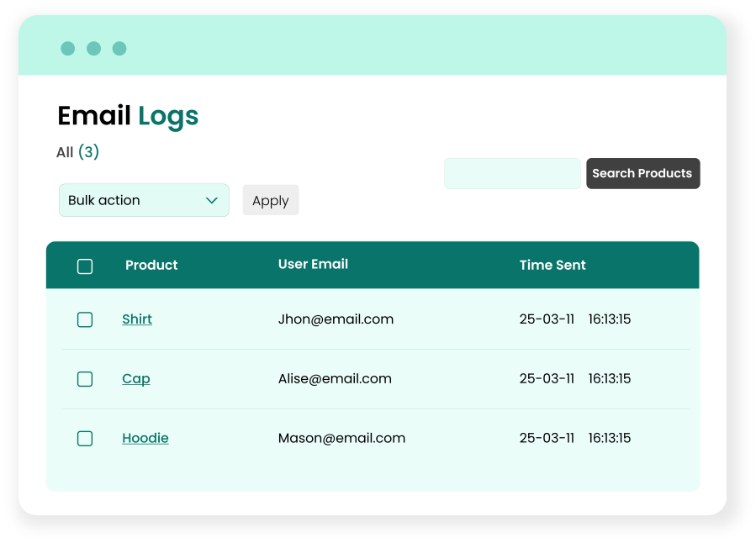Click the chevron arrow on Bulk action
The width and height of the screenshot is (756, 543).
coord(212,200)
